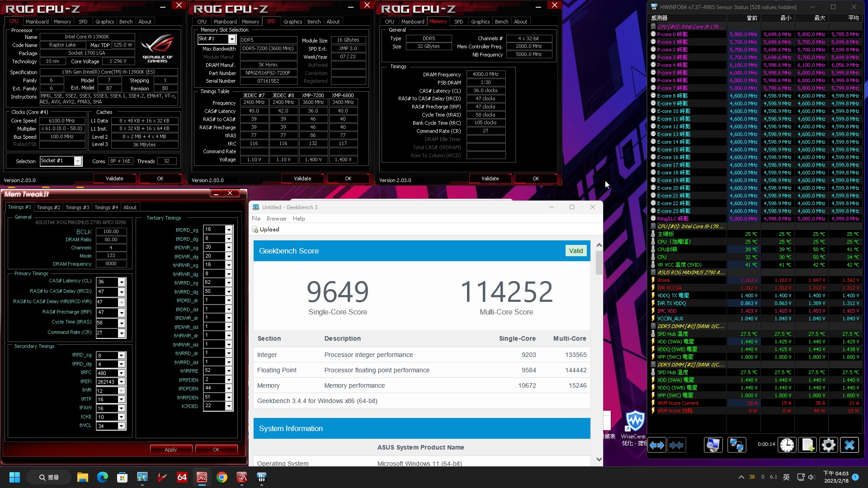Open Socket #1 selection dropdown in CPU-Z
This screenshot has height=488, width=868.
(78, 161)
